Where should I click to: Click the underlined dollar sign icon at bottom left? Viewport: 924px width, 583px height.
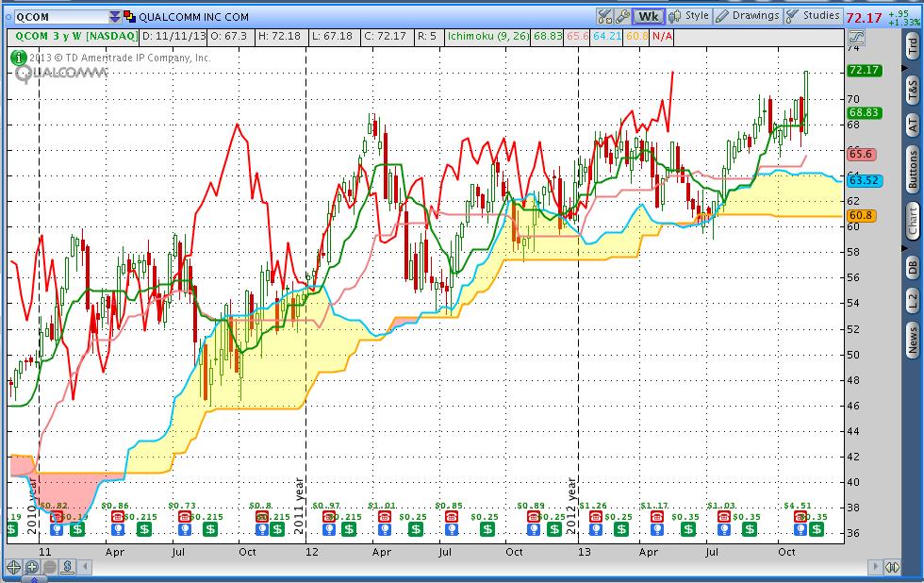click(68, 567)
